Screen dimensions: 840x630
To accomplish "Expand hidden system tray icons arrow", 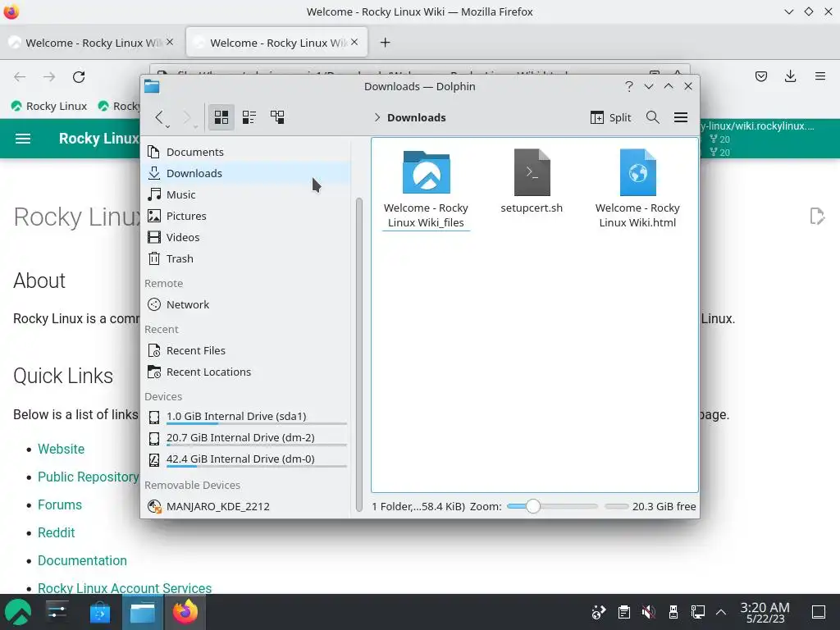I will tap(721, 612).
